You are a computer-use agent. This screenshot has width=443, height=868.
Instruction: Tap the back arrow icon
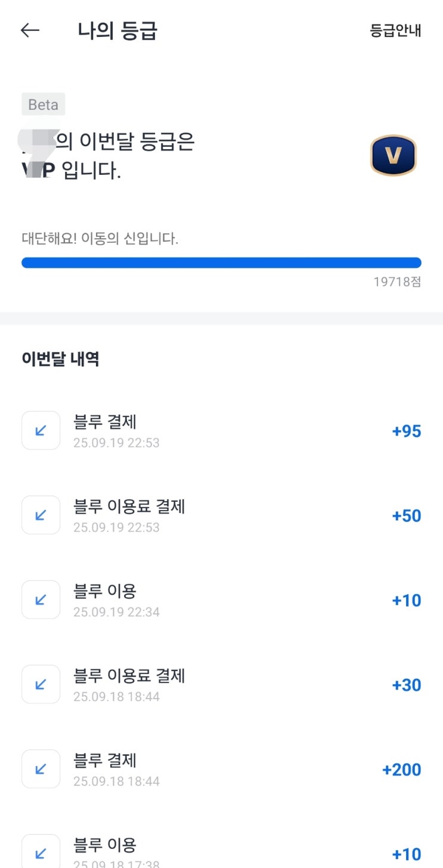coord(30,30)
